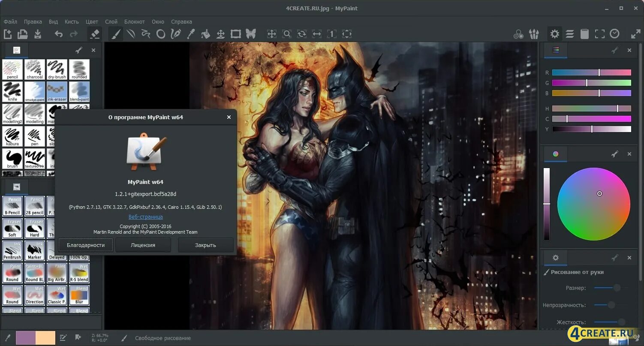Toggle fullscreen with the diagonal arrows icon
The height and width of the screenshot is (346, 644).
(636, 34)
